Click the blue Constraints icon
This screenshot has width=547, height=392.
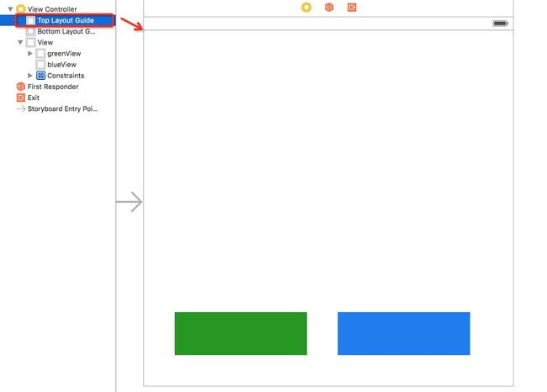[x=41, y=76]
